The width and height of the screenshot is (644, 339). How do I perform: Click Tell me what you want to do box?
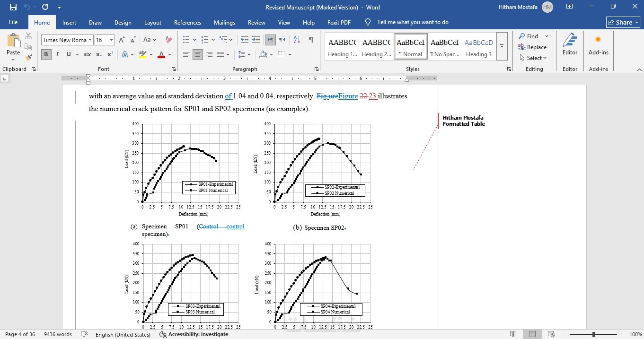tap(413, 22)
